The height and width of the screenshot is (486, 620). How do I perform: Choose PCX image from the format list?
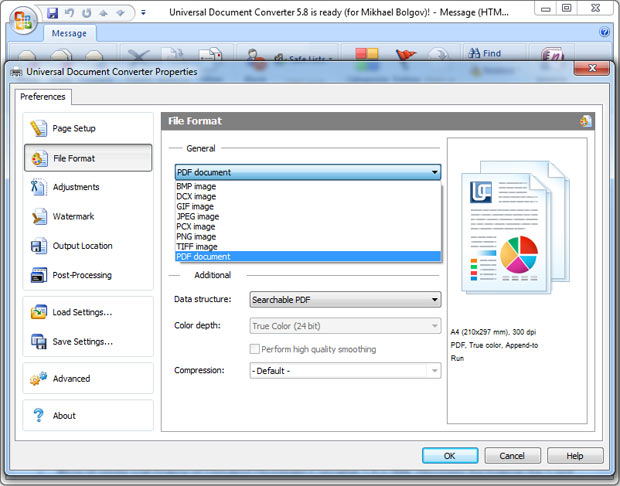[x=308, y=227]
